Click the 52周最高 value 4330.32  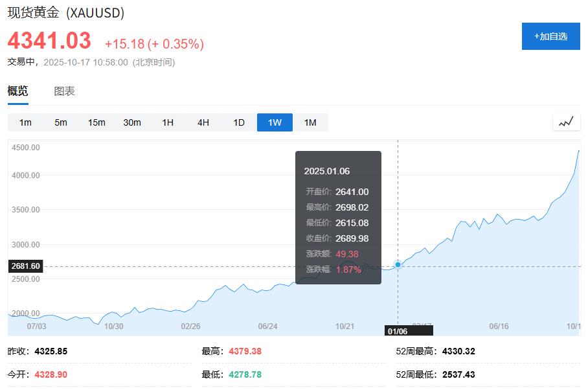460,351
